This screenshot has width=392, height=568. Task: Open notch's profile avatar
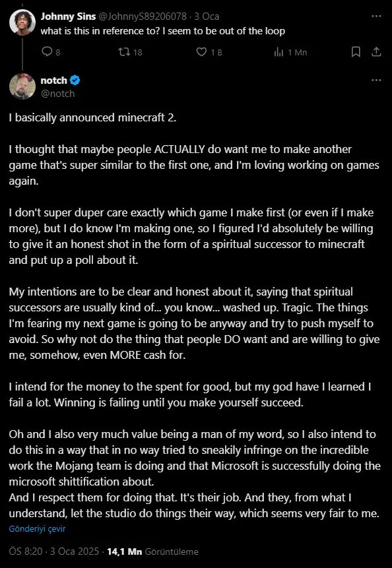22,86
